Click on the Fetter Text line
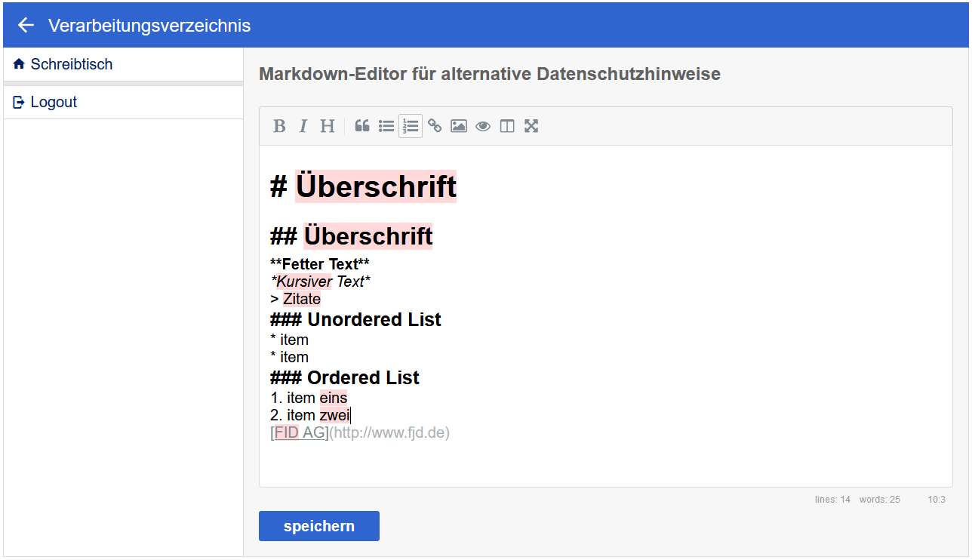The width and height of the screenshot is (972, 560). [x=320, y=264]
